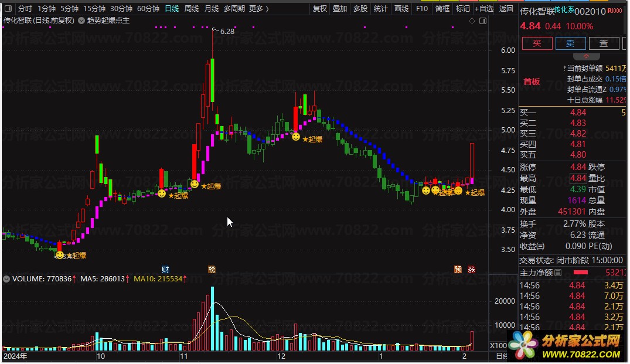Click the 查 query button
The image size is (630, 364).
point(604,43)
